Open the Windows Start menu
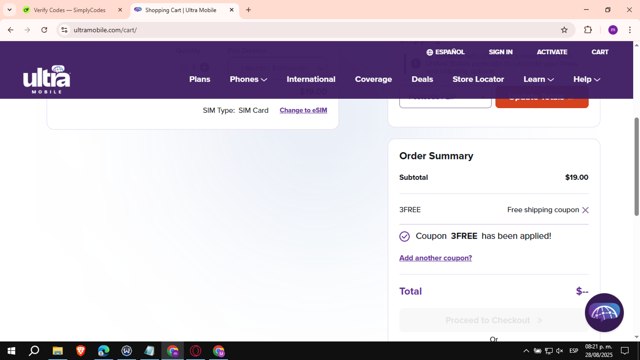 pos(11,351)
